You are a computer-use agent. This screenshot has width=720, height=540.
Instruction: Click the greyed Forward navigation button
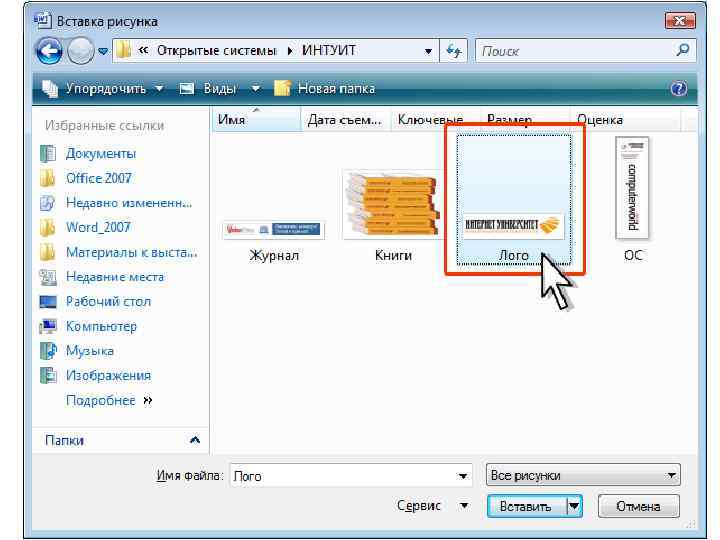80,51
